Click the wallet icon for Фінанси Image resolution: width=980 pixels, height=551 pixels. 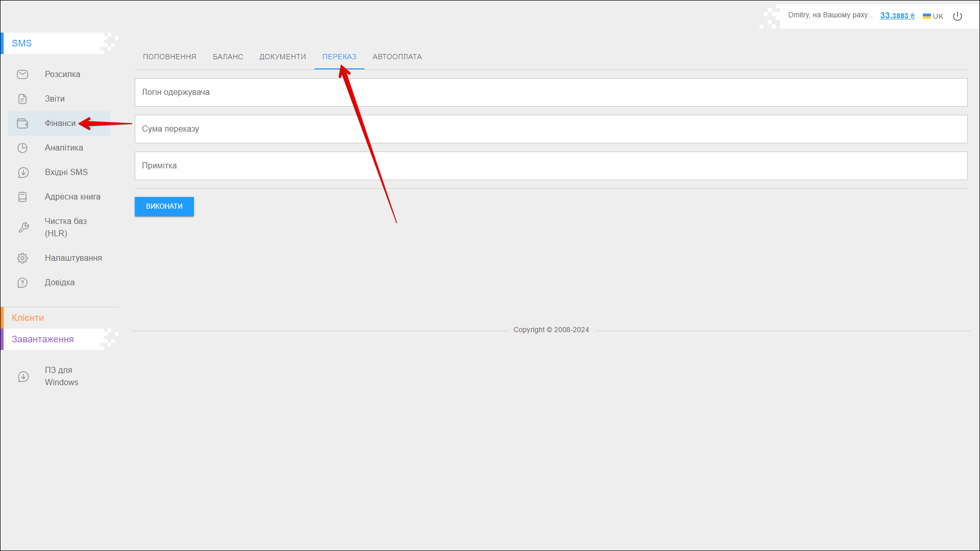(22, 123)
